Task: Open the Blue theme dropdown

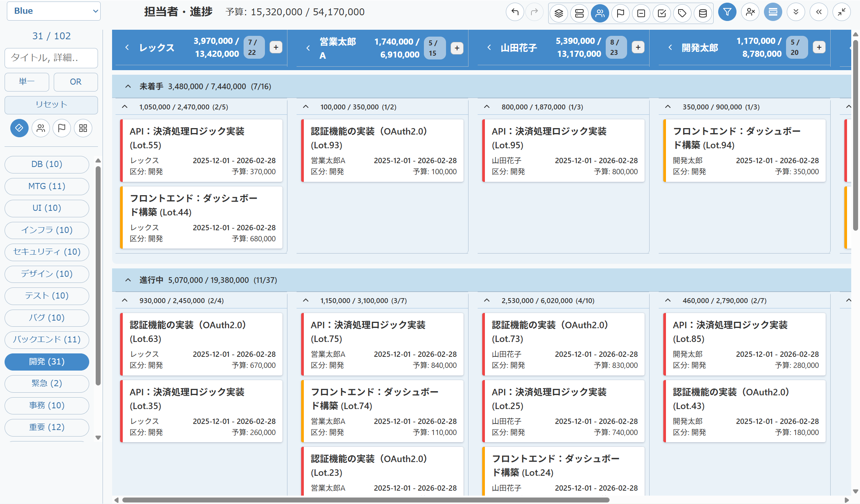Action: [53, 11]
